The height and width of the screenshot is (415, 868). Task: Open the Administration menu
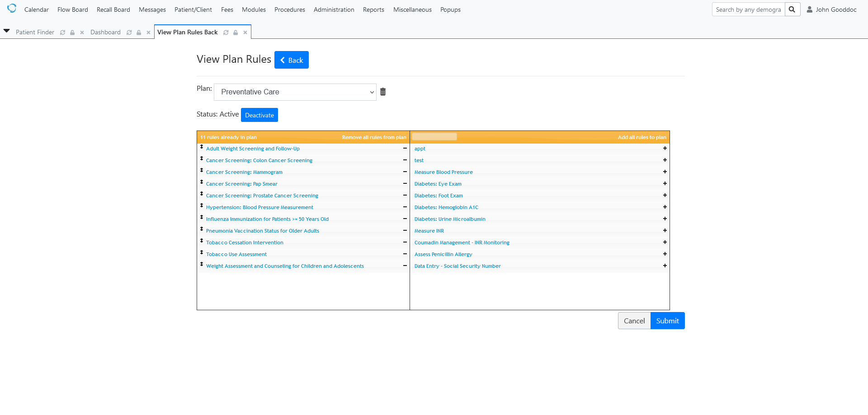click(334, 9)
